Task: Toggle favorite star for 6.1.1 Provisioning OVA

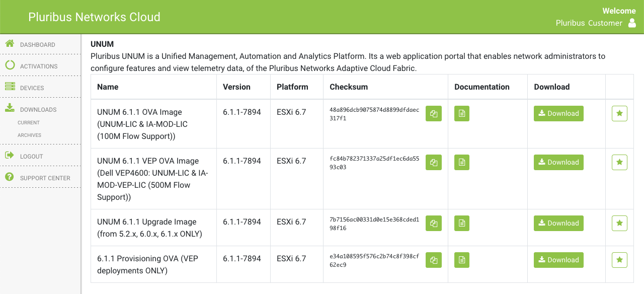Action: pos(619,260)
